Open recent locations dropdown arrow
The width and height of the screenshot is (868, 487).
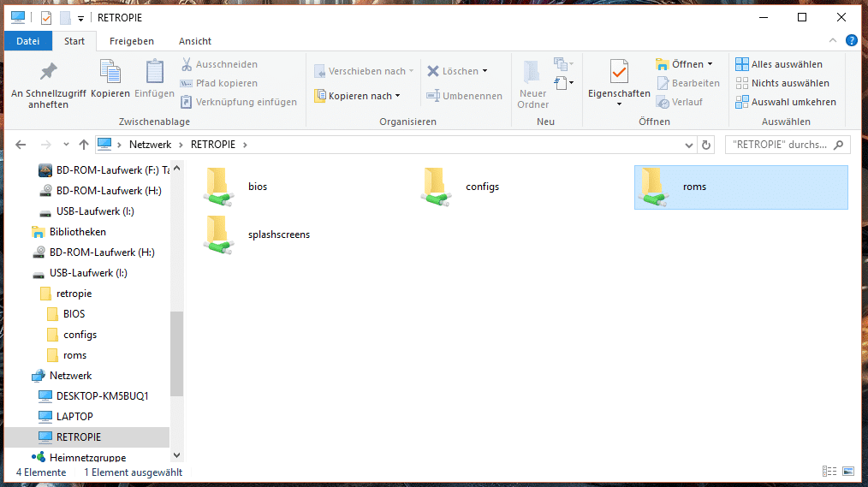(x=66, y=145)
